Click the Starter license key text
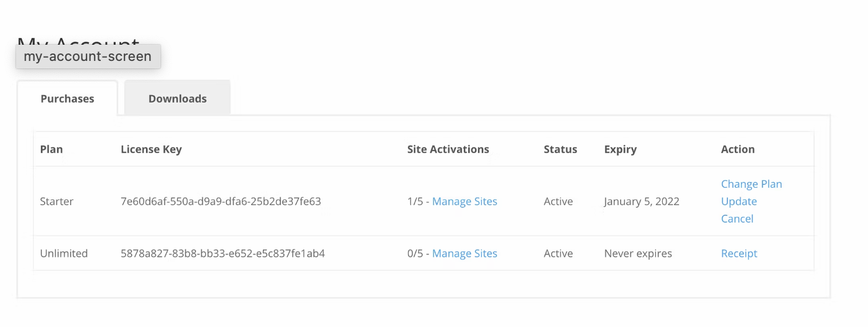 click(221, 201)
